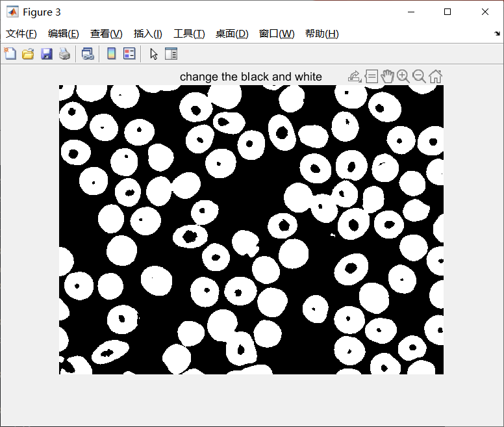Open the 文件(F) menu
Image resolution: width=504 pixels, height=427 pixels.
click(21, 33)
